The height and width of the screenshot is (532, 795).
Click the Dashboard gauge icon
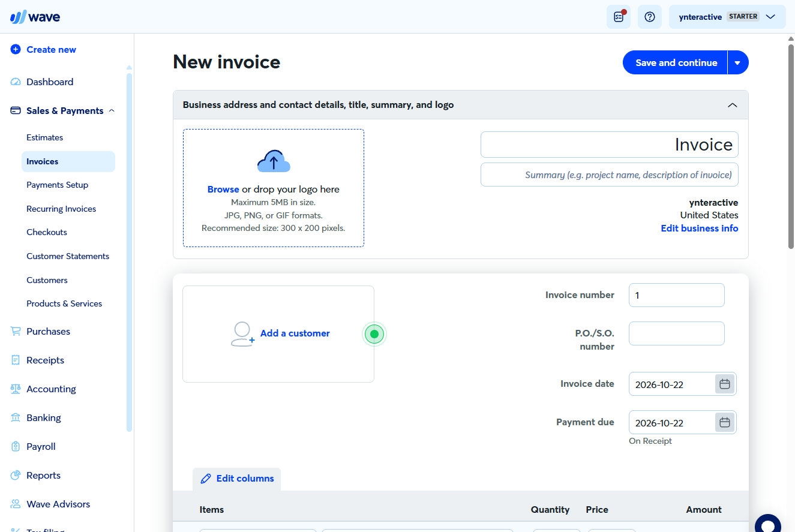coord(16,82)
